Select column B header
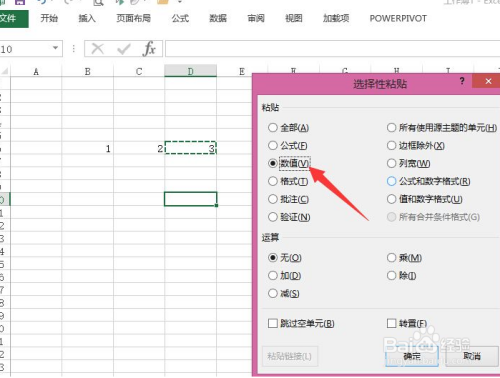This screenshot has width=500, height=378. (x=87, y=71)
